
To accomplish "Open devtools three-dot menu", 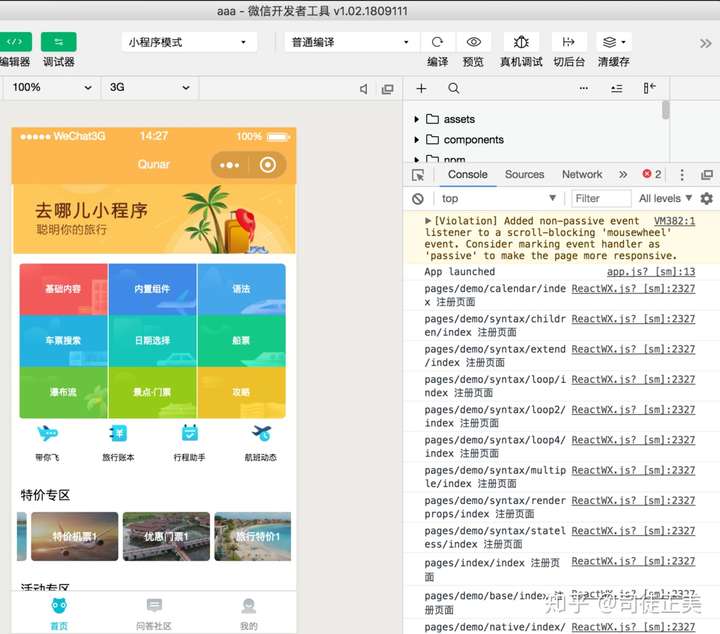I will 682,174.
